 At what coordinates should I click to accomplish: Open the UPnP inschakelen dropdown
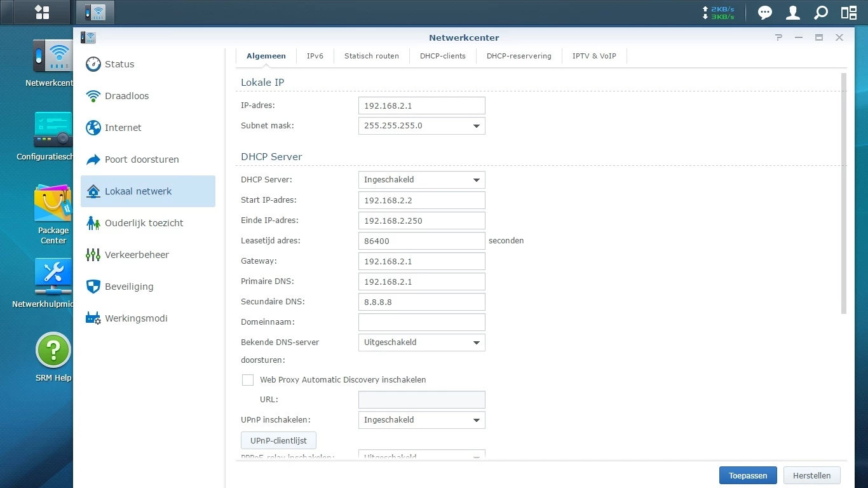click(422, 420)
